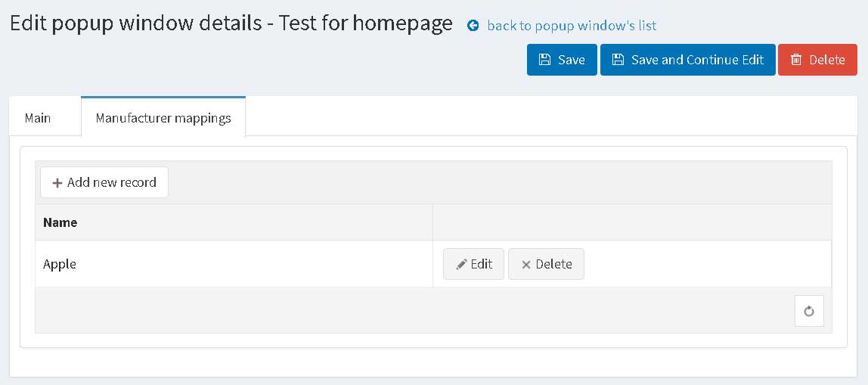Save the popup window details

tap(562, 60)
